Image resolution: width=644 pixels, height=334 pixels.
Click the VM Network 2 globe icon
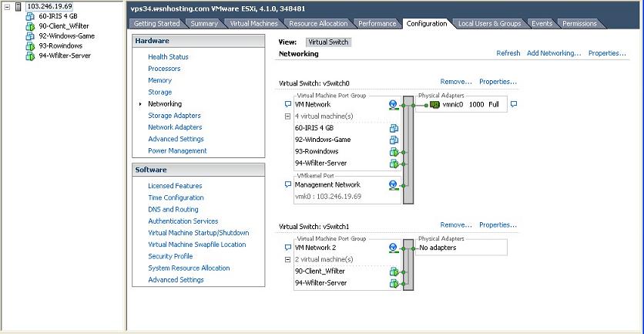pyautogui.click(x=394, y=248)
